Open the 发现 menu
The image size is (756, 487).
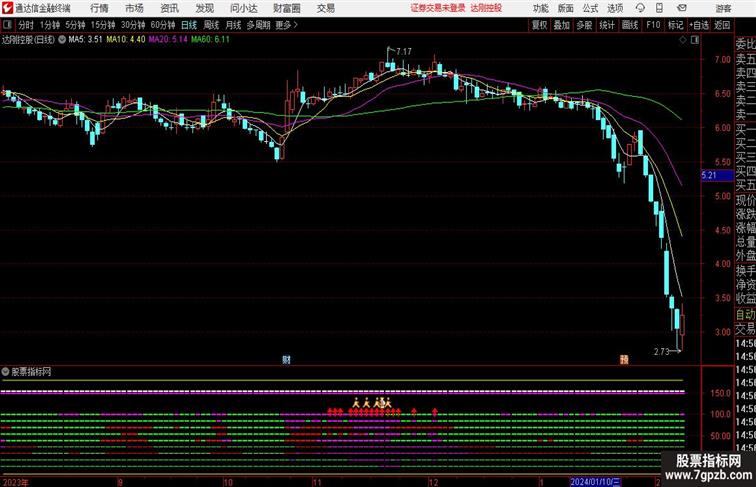click(x=204, y=8)
